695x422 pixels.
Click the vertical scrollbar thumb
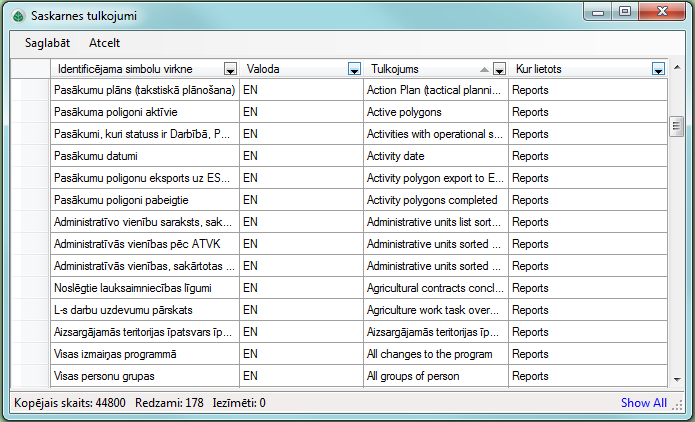tap(676, 126)
